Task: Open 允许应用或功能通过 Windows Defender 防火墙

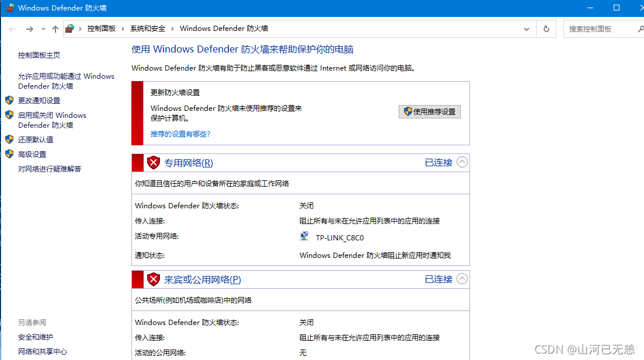Action: 66,81
